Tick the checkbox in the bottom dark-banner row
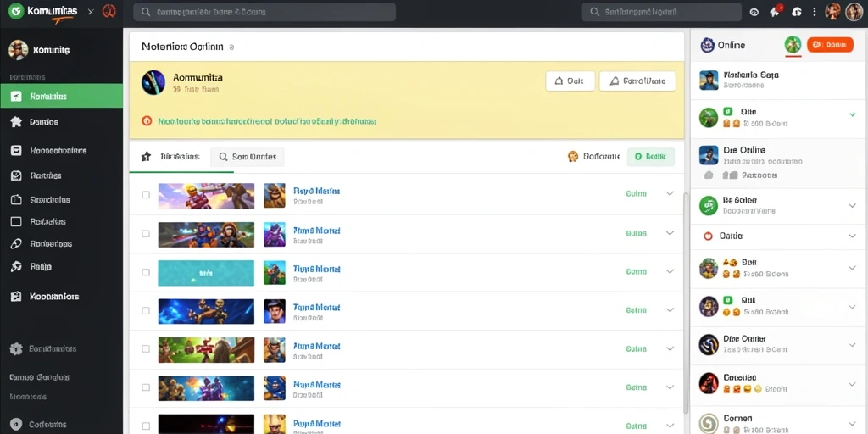Viewport: 868px width, 434px height. 146,426
